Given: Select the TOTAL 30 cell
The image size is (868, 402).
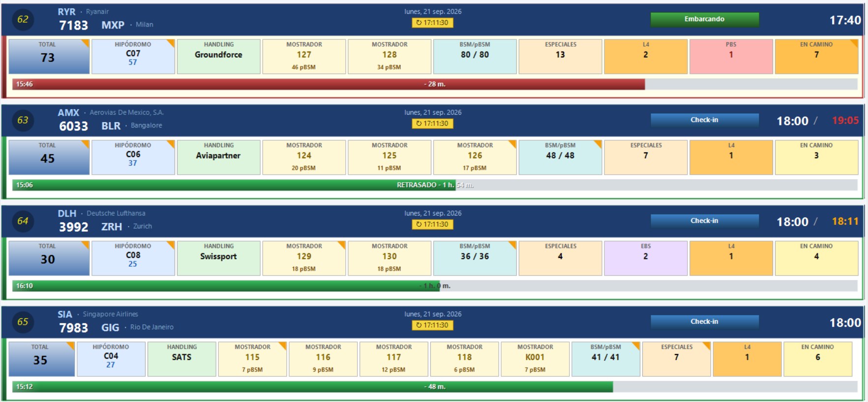Looking at the screenshot, I should 49,258.
